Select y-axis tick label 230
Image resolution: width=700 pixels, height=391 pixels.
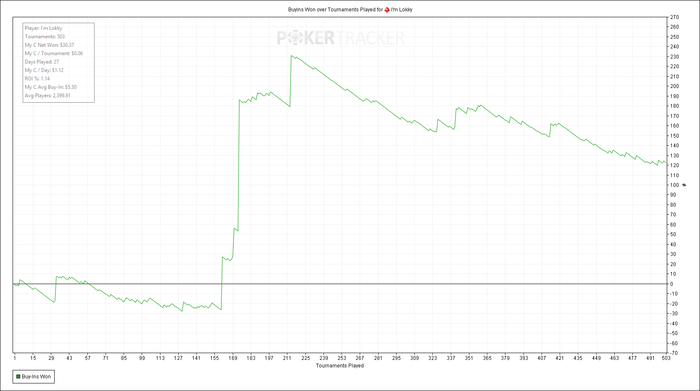[x=674, y=57]
